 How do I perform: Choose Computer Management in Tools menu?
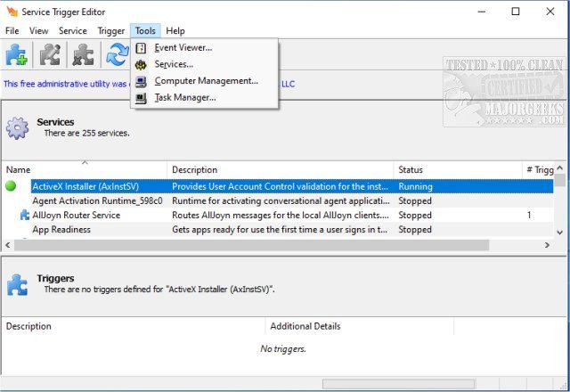pos(206,81)
